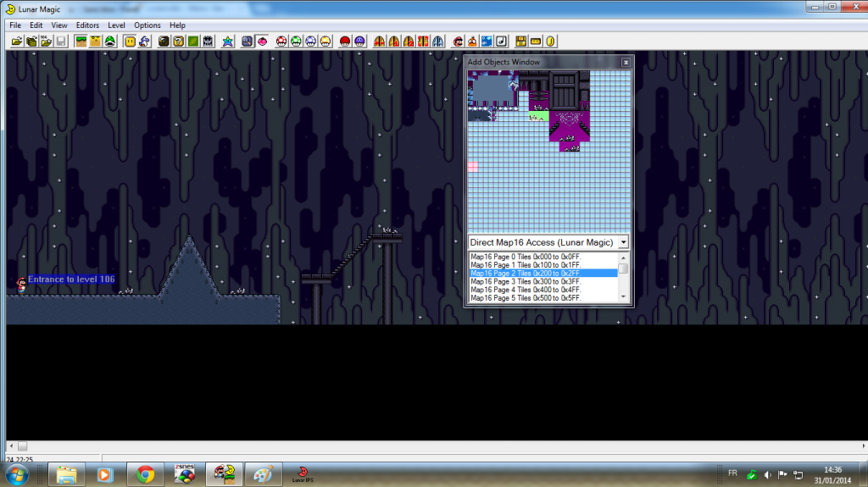The width and height of the screenshot is (868, 487).
Task: Click the black Bullet Bill block icon
Action: [x=164, y=42]
